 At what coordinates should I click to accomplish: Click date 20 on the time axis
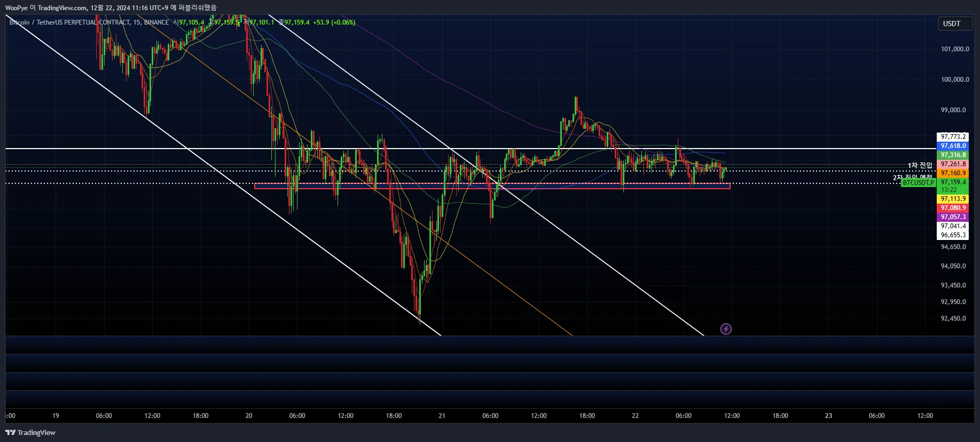[248, 416]
